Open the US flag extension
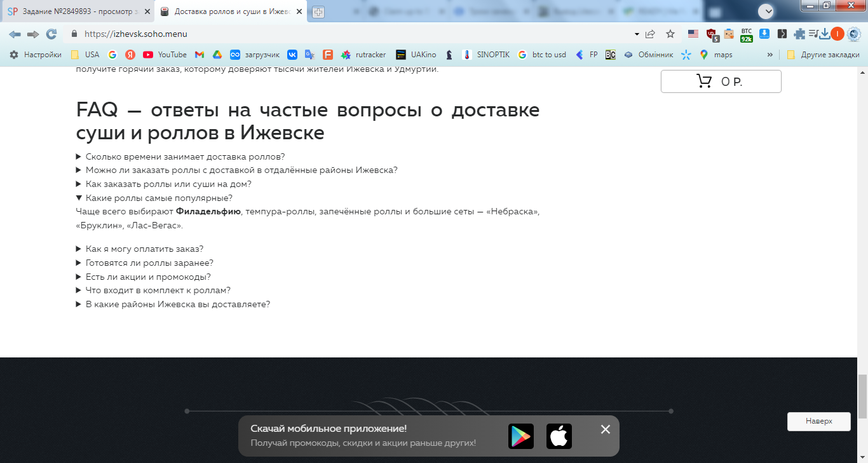 click(693, 34)
